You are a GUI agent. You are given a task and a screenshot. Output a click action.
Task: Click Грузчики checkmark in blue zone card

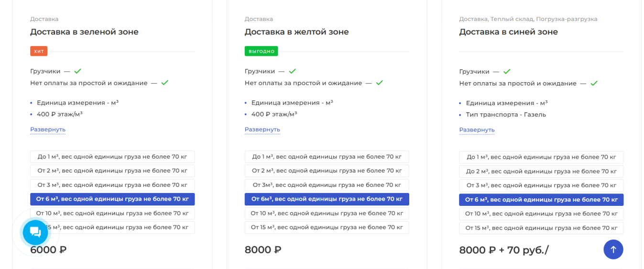507,72
